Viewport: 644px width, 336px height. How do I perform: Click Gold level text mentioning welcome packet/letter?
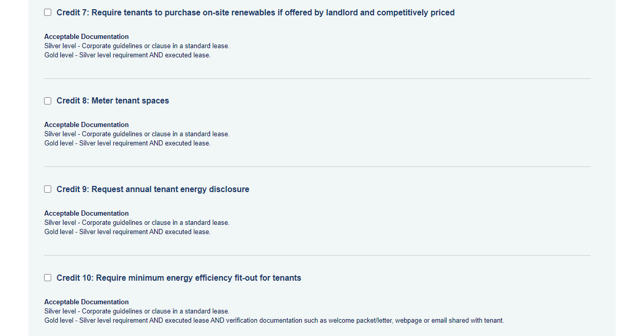274,321
